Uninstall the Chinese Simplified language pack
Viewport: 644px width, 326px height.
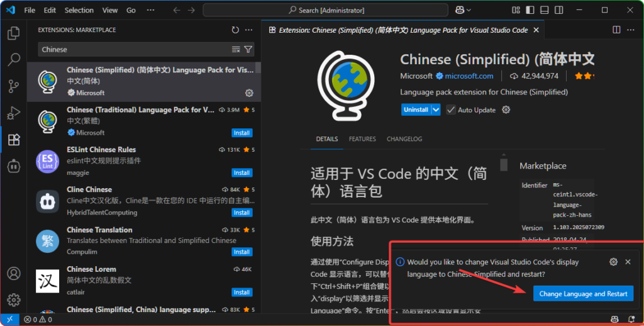[416, 110]
